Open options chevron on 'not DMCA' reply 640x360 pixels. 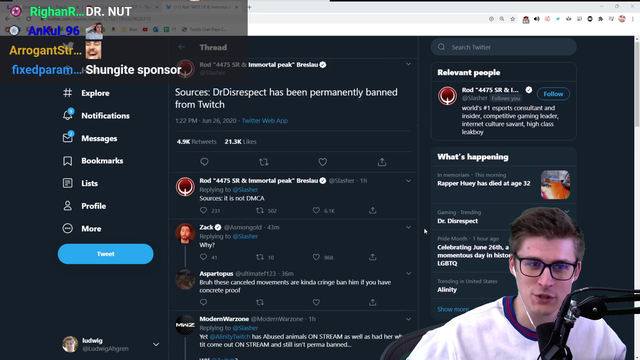point(408,180)
